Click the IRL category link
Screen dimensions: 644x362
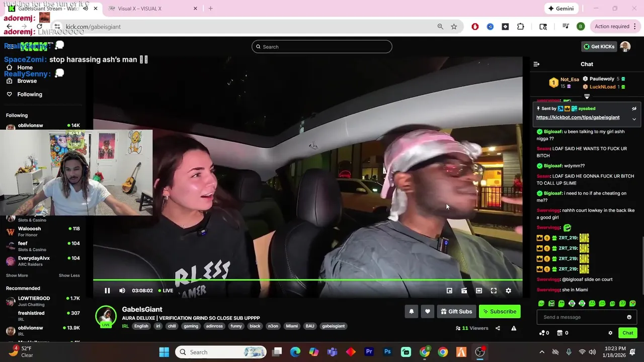[x=125, y=326]
